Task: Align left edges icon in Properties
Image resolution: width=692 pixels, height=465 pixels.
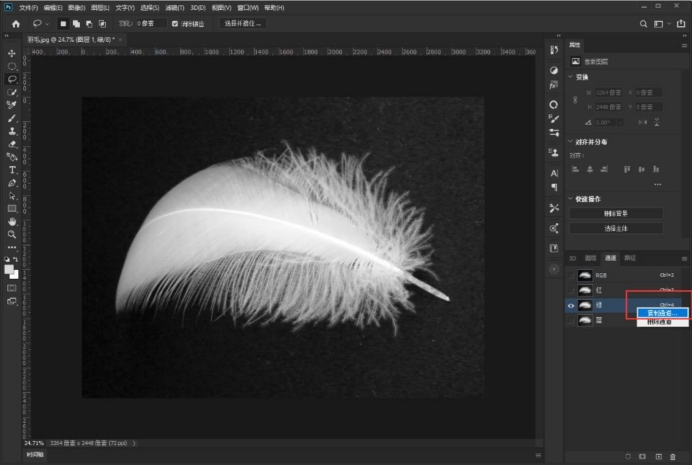Action: (x=575, y=169)
